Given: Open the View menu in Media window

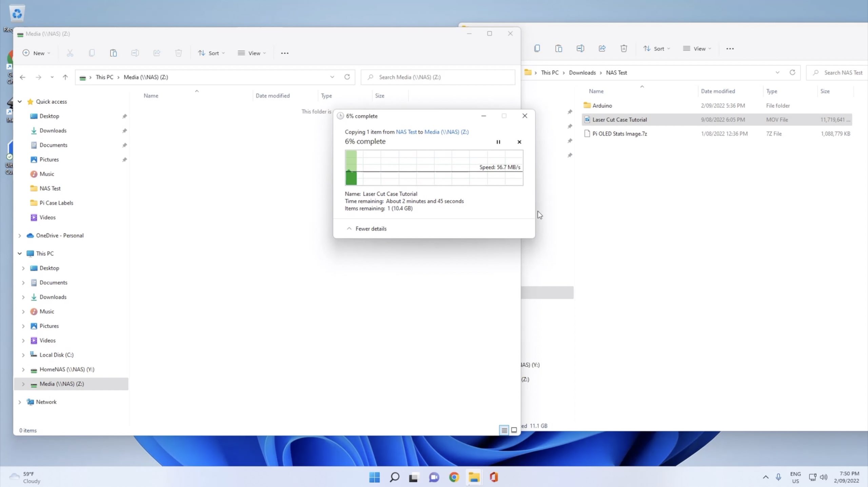Looking at the screenshot, I should point(252,53).
